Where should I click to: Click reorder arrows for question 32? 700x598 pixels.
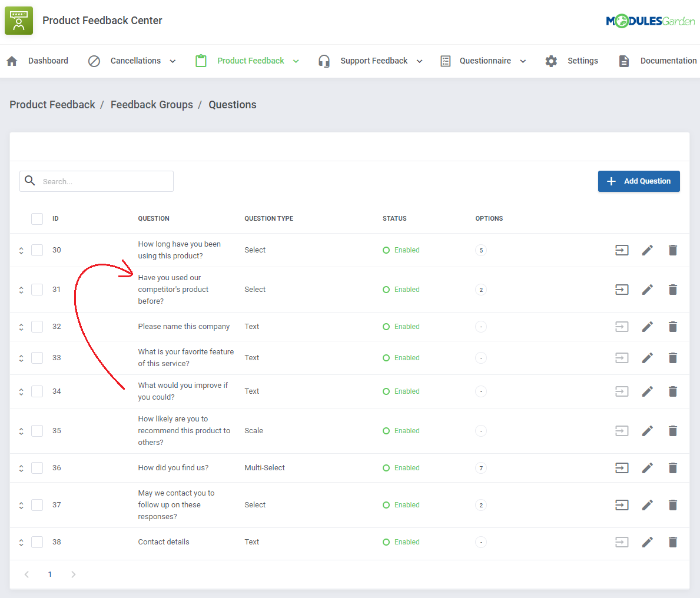[21, 327]
